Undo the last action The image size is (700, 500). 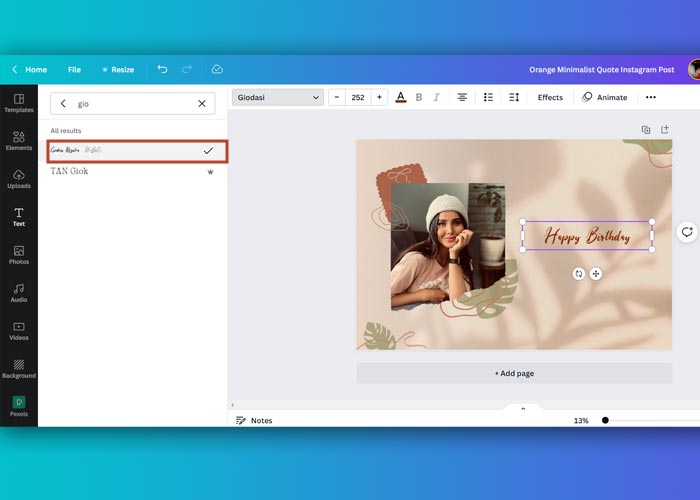pyautogui.click(x=162, y=69)
